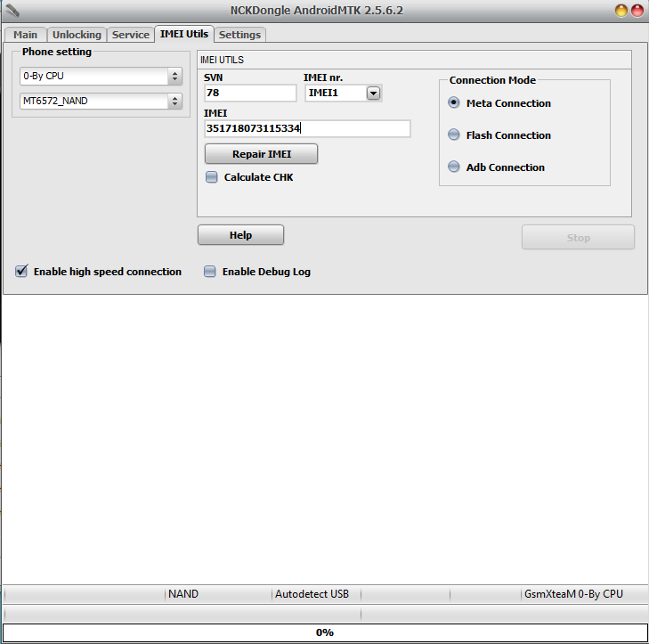Select Flash Connection radio button
The width and height of the screenshot is (649, 644).
454,135
